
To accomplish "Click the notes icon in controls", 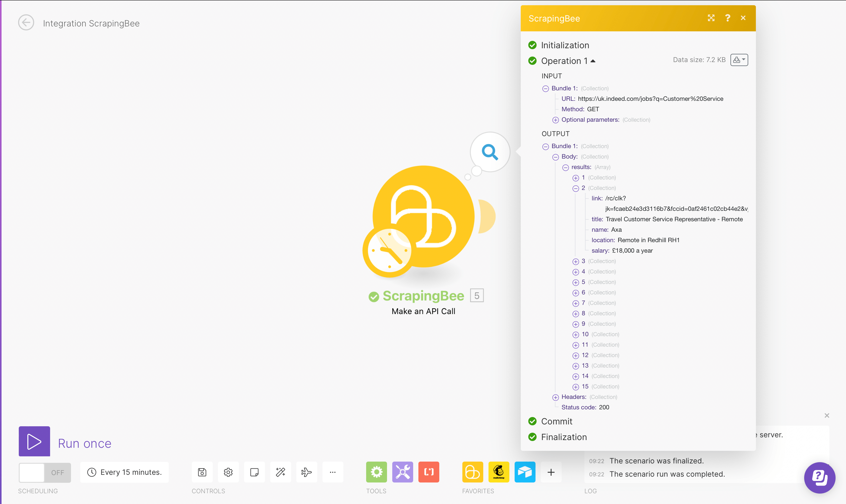I will point(254,472).
